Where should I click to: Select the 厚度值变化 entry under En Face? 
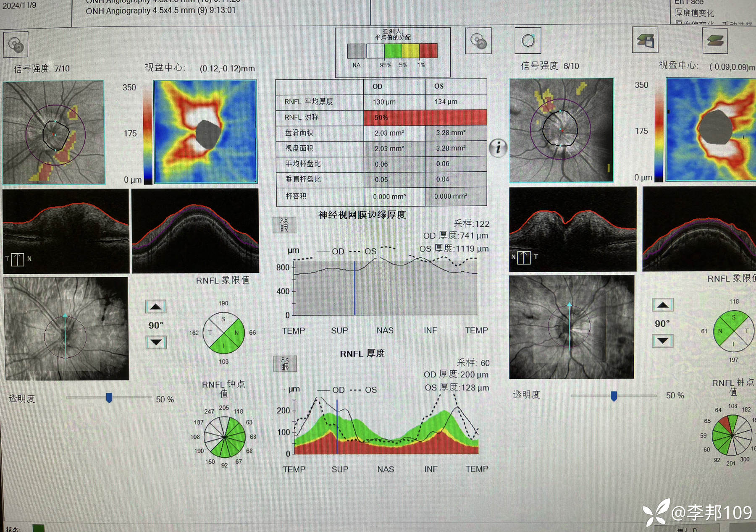[694, 13]
